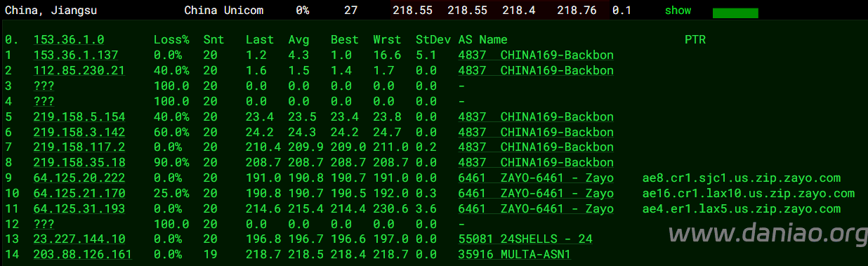Open IP link 203.88.126.161

83,255
